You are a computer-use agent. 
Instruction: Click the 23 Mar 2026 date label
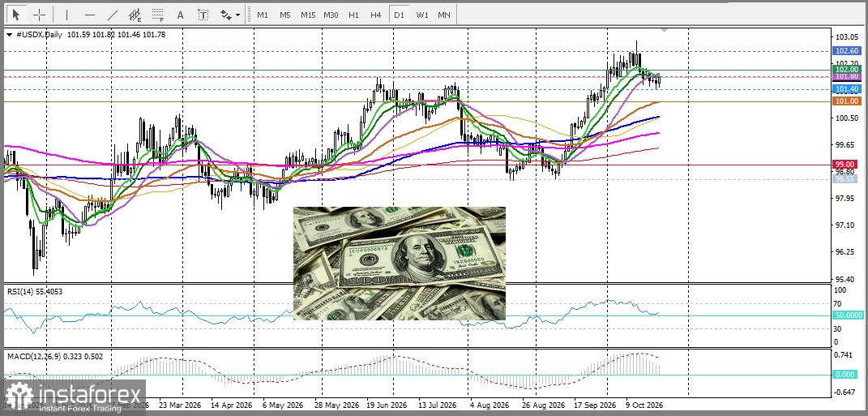pyautogui.click(x=180, y=405)
